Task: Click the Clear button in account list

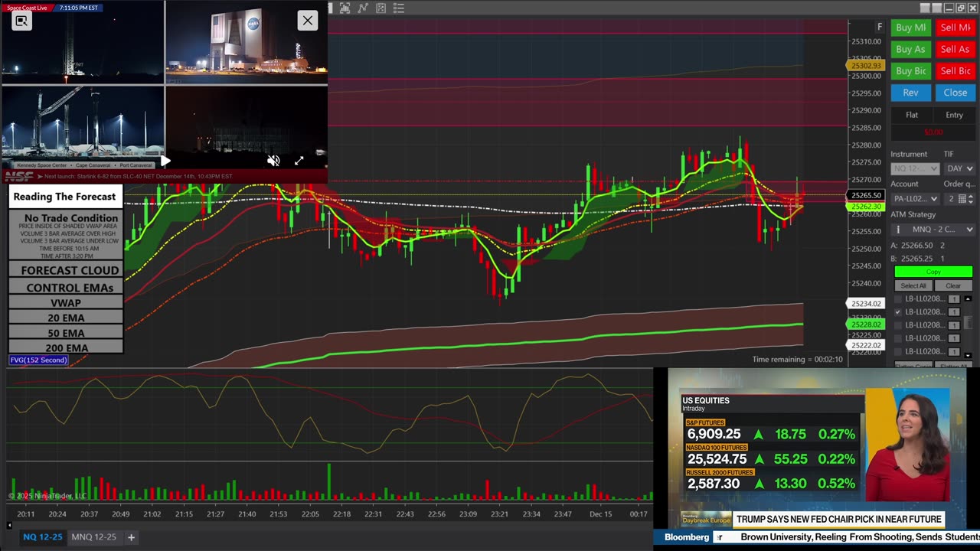Action: point(953,285)
